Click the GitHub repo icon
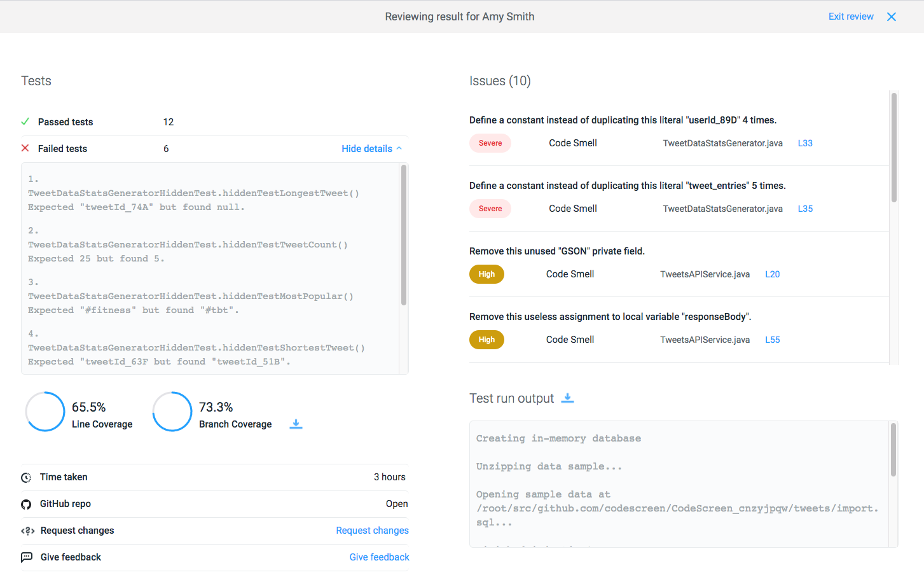This screenshot has width=924, height=584. pyautogui.click(x=25, y=503)
